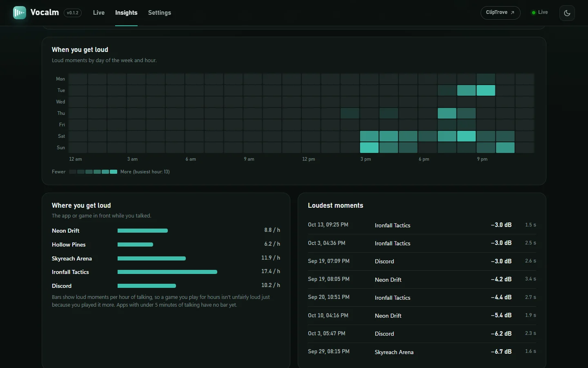Click the Skyreach Arena loudness bar

(x=151, y=258)
